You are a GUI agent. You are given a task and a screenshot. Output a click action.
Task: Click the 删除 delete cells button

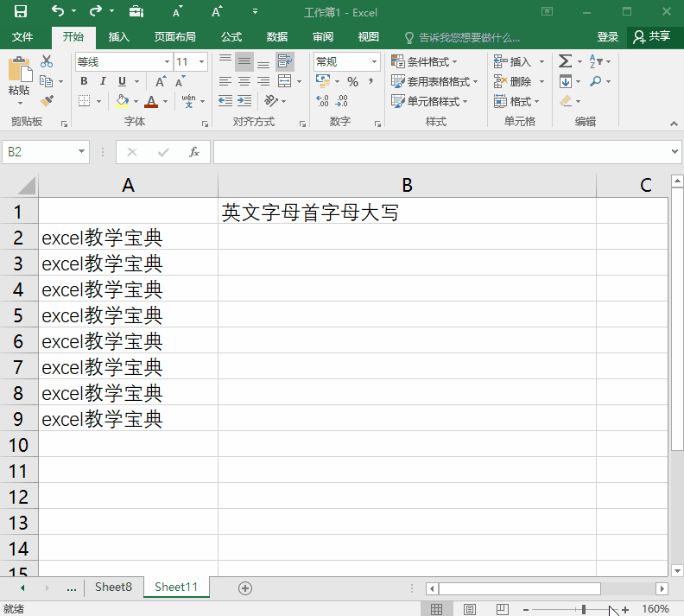coord(513,81)
